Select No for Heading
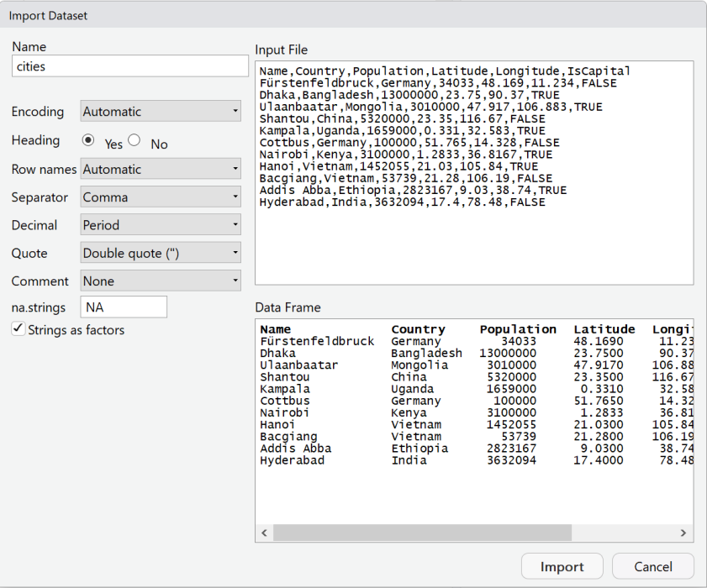This screenshot has height=588, width=707. point(134,141)
